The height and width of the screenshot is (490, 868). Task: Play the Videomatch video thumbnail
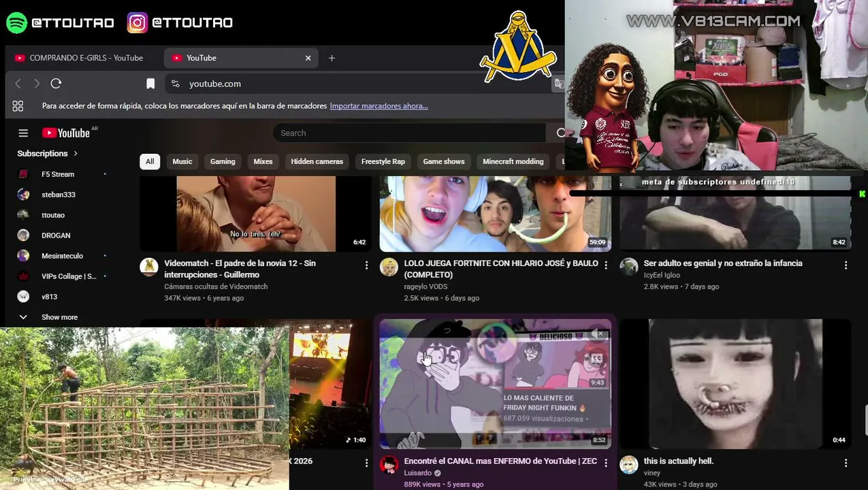click(x=255, y=214)
